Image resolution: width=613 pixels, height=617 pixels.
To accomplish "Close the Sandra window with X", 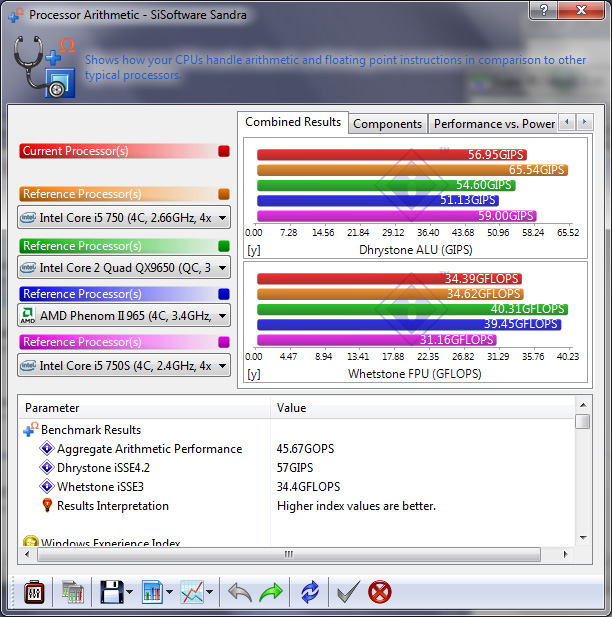I will [x=581, y=9].
